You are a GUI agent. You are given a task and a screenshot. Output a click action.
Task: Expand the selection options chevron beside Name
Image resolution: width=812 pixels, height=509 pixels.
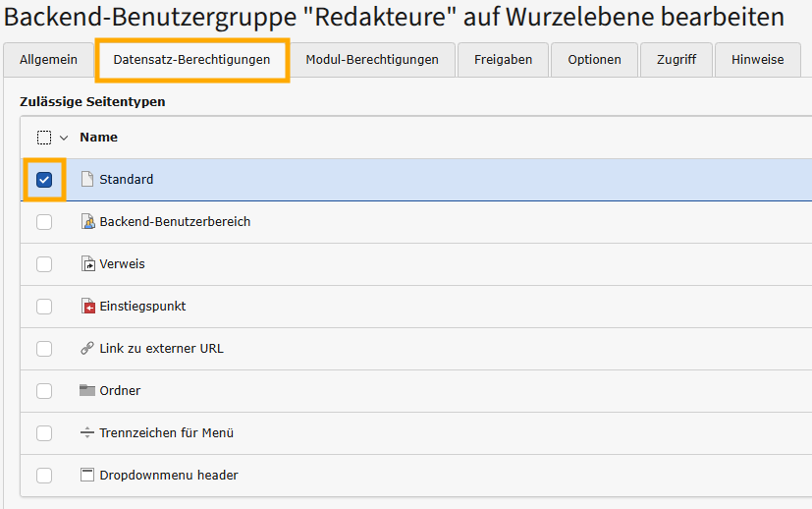(x=64, y=138)
